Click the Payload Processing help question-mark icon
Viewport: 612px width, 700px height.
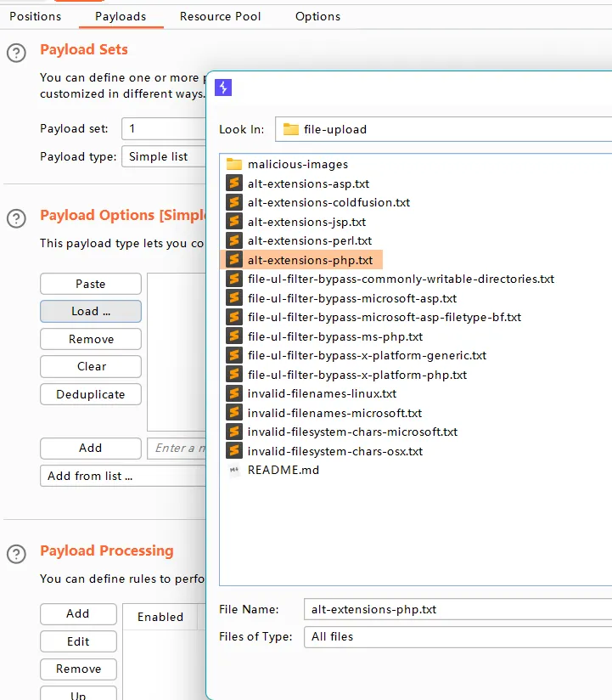click(16, 554)
